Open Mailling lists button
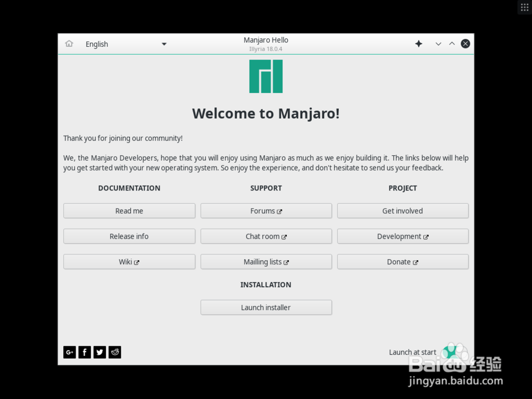Viewport: 532px width, 399px height. 266,262
